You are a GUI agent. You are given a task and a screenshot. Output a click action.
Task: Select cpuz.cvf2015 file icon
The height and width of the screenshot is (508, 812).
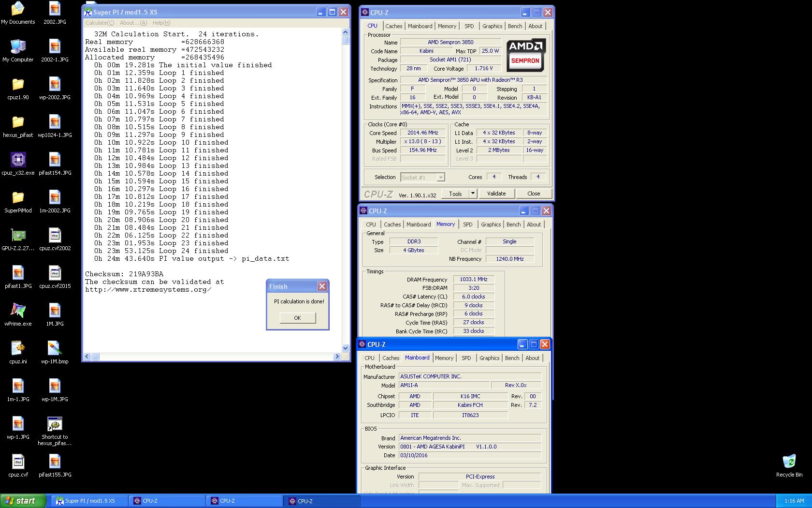[x=55, y=277]
